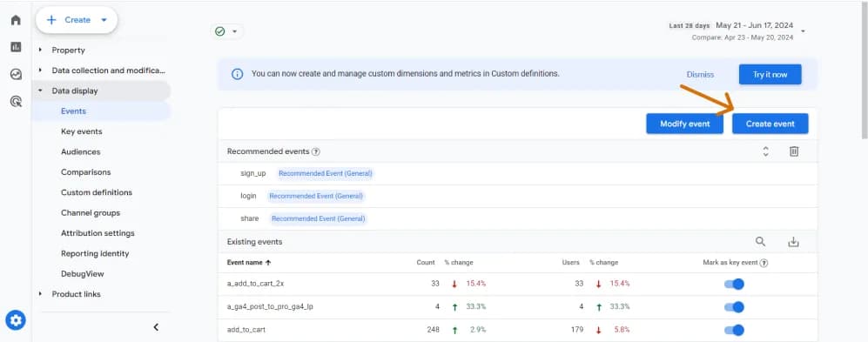Open the Advertising icon in the left rail

pyautogui.click(x=16, y=101)
